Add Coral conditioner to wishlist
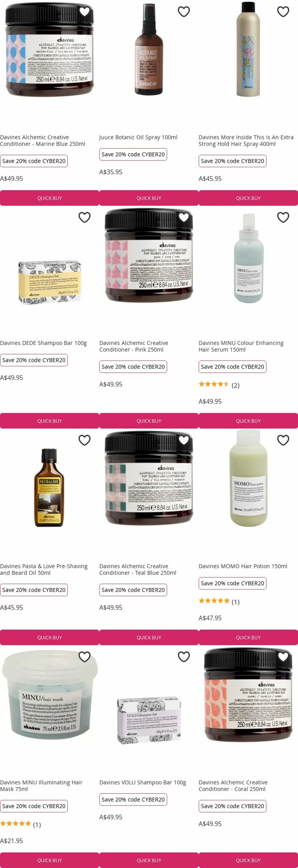The image size is (298, 868). point(283,656)
